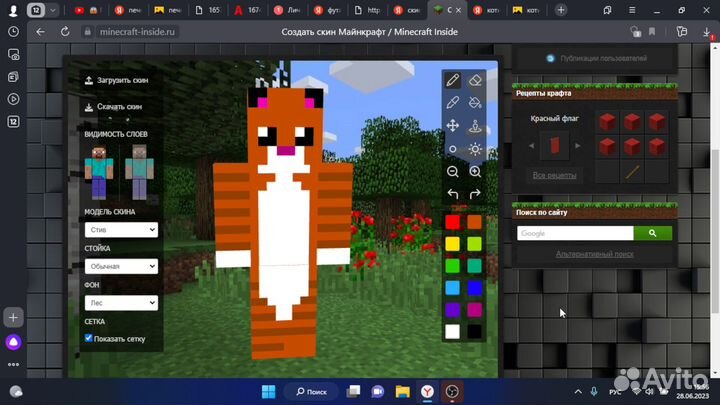Click the taskbar Поиск search box

click(312, 392)
